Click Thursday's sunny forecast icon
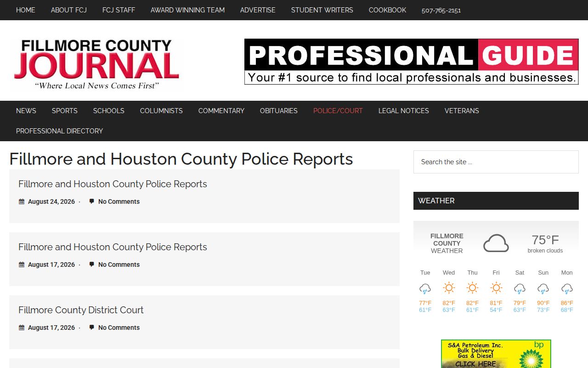This screenshot has width=588, height=368. click(473, 288)
